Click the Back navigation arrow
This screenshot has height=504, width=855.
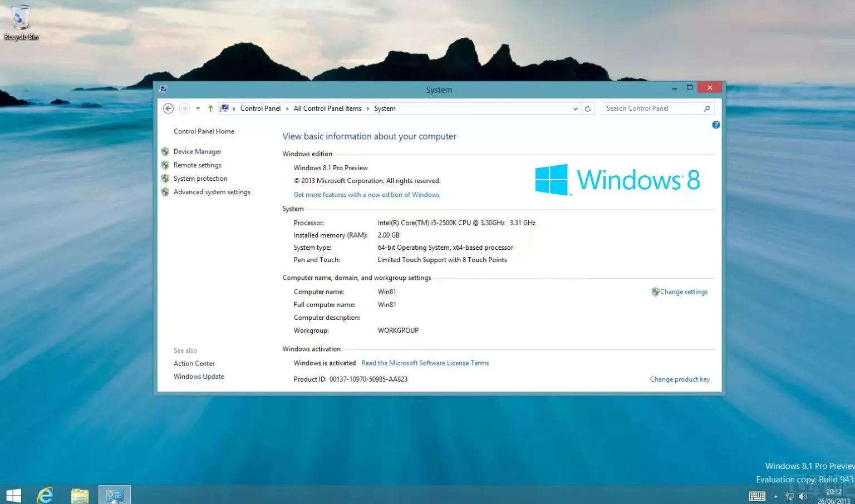(168, 108)
